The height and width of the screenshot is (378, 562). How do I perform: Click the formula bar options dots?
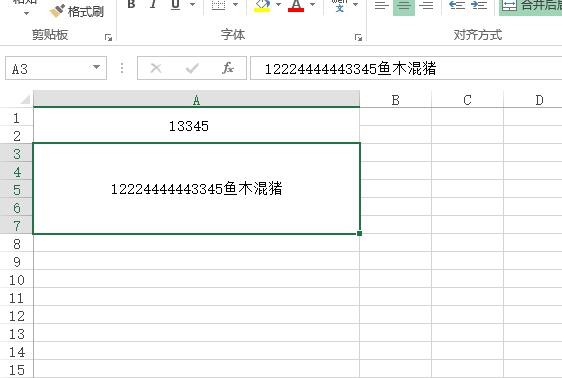click(x=122, y=68)
